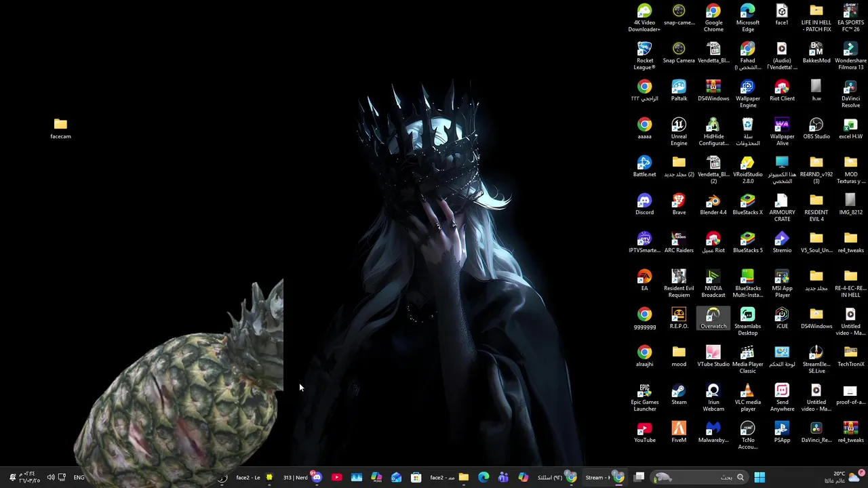868x488 pixels.
Task: Select the Brave browser desktop icon
Action: coord(679,205)
